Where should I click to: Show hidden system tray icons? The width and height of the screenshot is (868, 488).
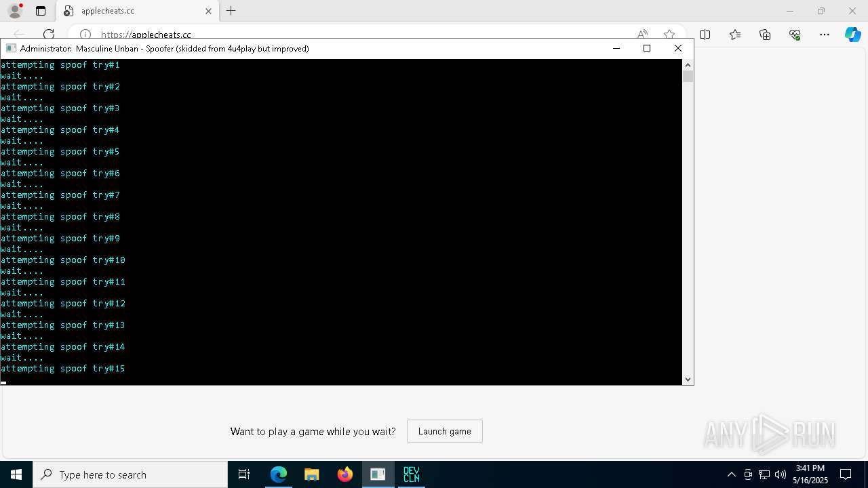point(731,474)
